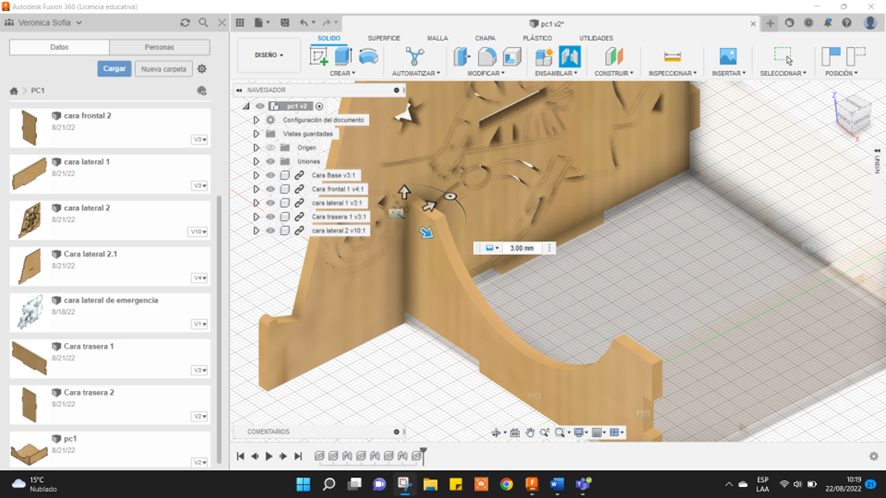Open the ENSAMBLAR dropdown menu
This screenshot has height=498, width=886.
tap(556, 73)
